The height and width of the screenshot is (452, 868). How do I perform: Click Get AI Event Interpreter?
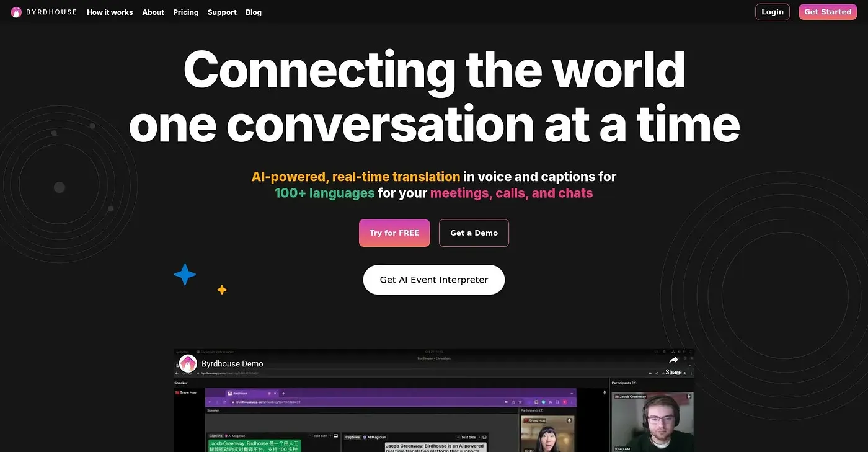[434, 280]
